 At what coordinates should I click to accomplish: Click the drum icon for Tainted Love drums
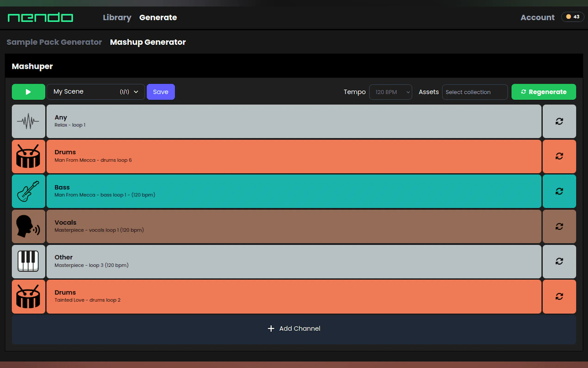point(28,296)
